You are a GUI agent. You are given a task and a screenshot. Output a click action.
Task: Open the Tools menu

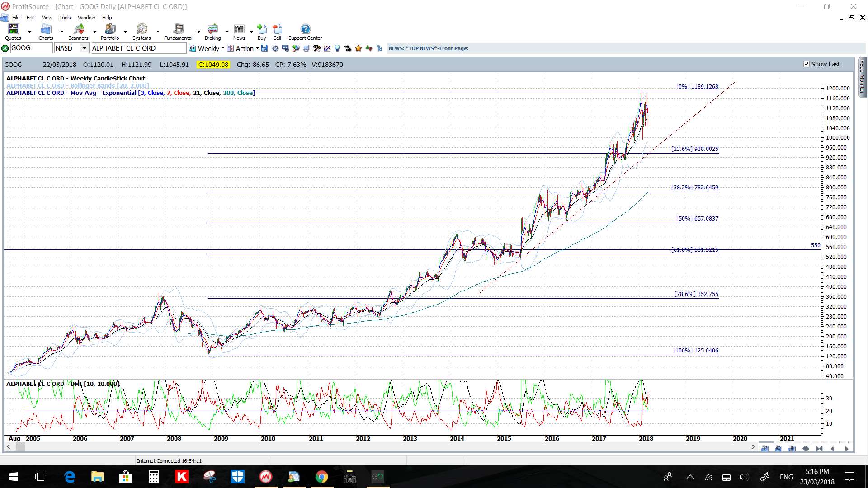(x=65, y=18)
